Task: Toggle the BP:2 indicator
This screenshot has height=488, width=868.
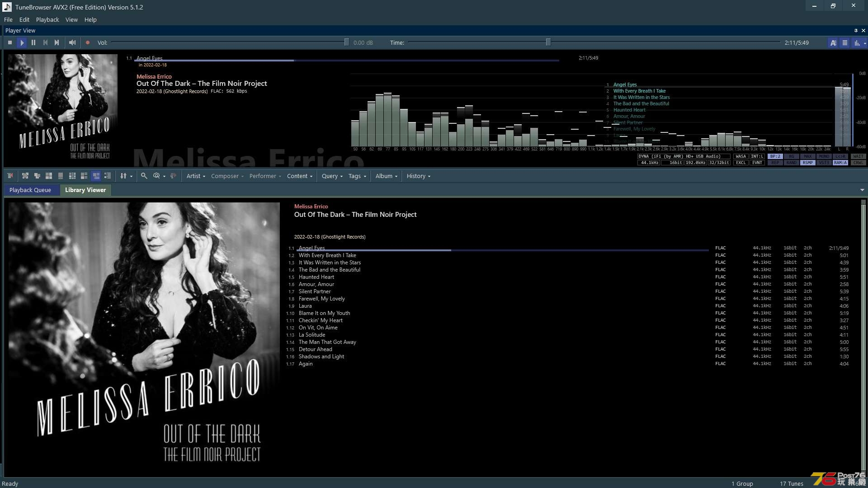Action: click(x=775, y=156)
